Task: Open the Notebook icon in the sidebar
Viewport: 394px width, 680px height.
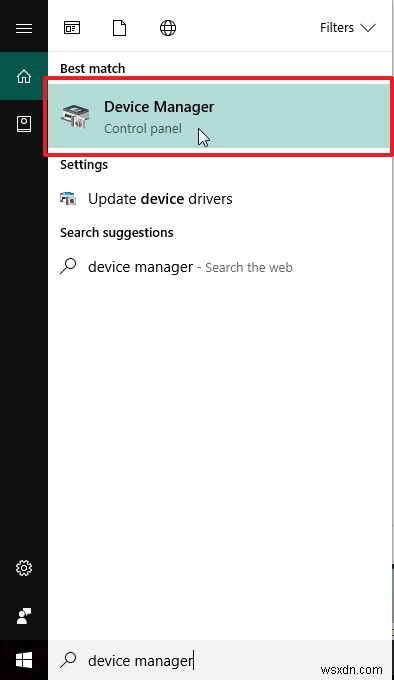Action: (24, 124)
